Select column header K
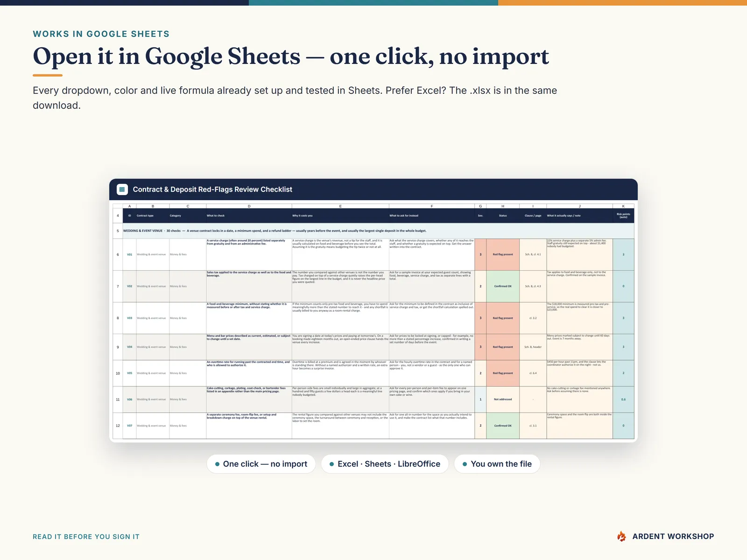The width and height of the screenshot is (747, 560). (623, 206)
